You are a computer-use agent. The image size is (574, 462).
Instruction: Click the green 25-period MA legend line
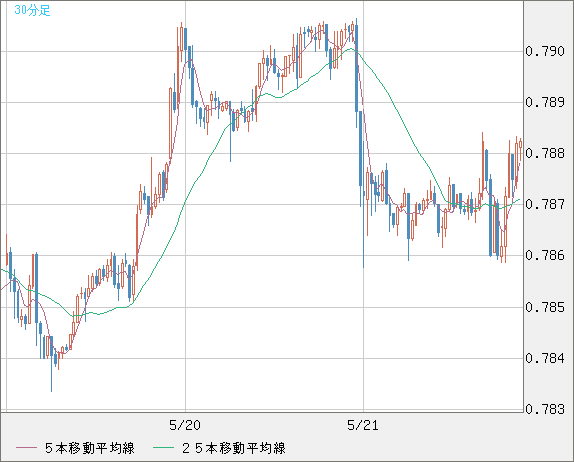163,448
